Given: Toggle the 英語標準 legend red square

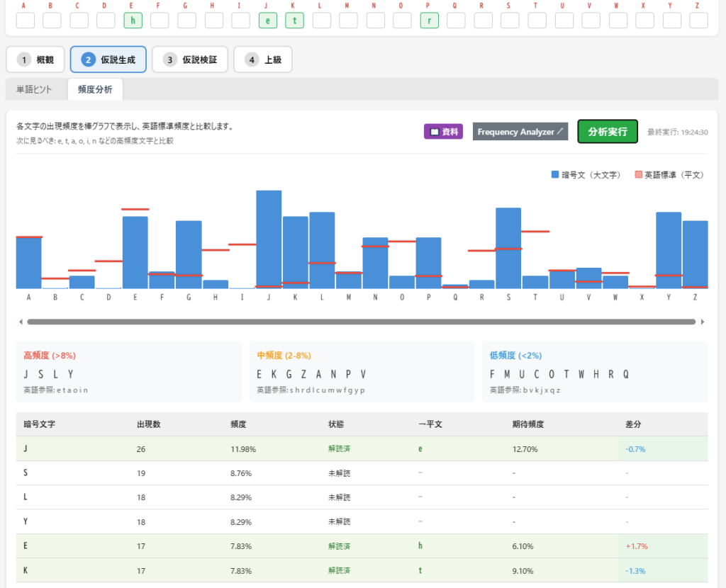Looking at the screenshot, I should point(638,174).
